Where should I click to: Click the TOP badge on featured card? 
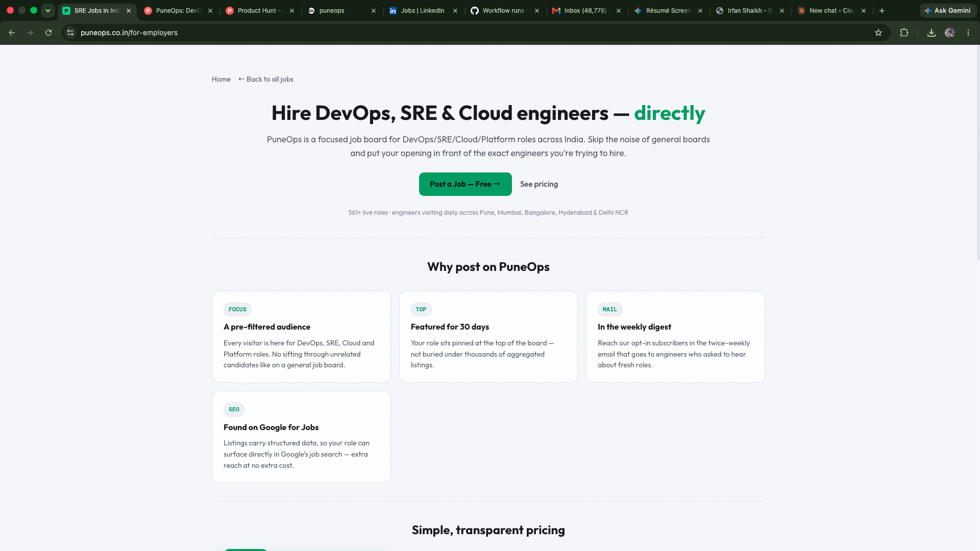[421, 310]
